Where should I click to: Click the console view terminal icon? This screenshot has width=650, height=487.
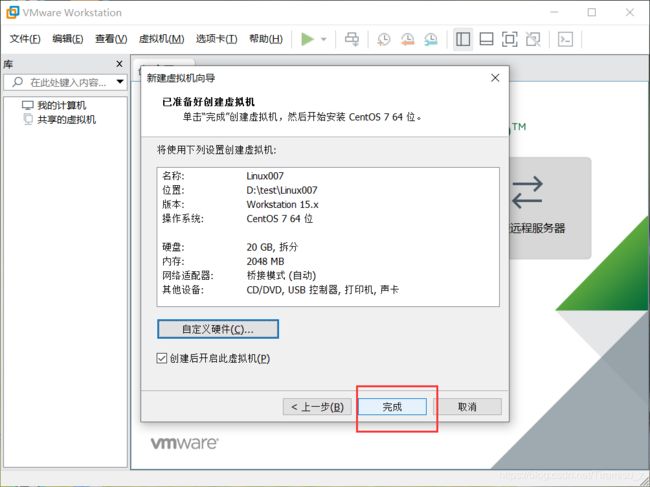pyautogui.click(x=565, y=39)
